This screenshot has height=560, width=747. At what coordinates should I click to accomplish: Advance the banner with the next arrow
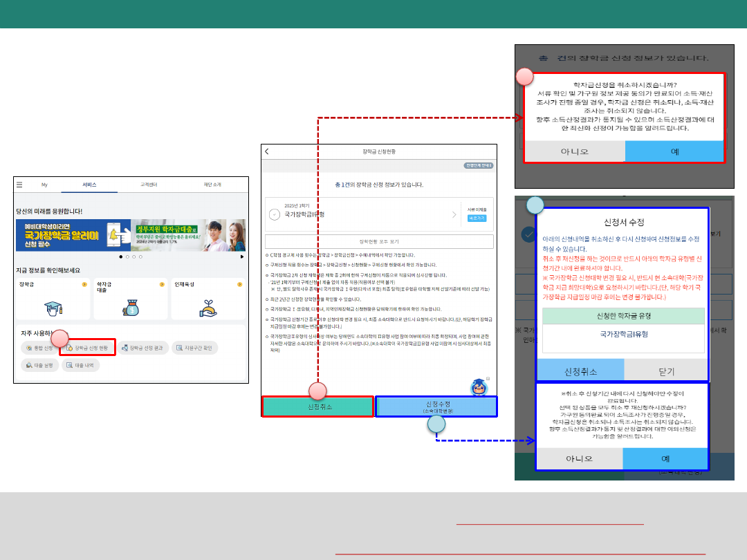click(x=241, y=256)
